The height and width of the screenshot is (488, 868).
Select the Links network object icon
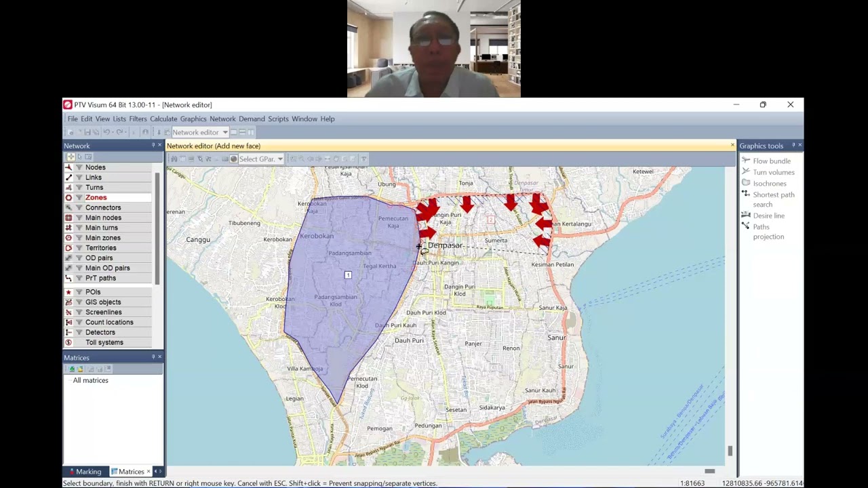68,178
